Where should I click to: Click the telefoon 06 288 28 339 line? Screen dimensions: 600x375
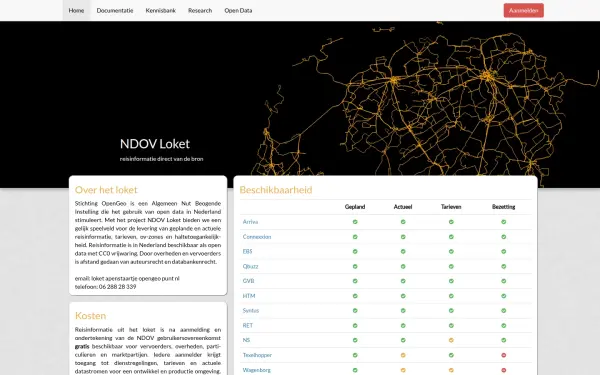pos(106,287)
